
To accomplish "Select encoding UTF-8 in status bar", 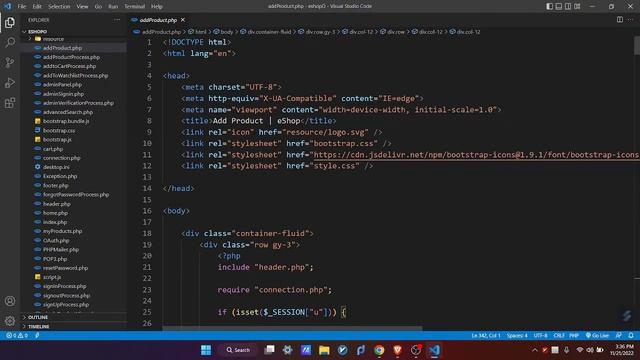I will point(540,336).
